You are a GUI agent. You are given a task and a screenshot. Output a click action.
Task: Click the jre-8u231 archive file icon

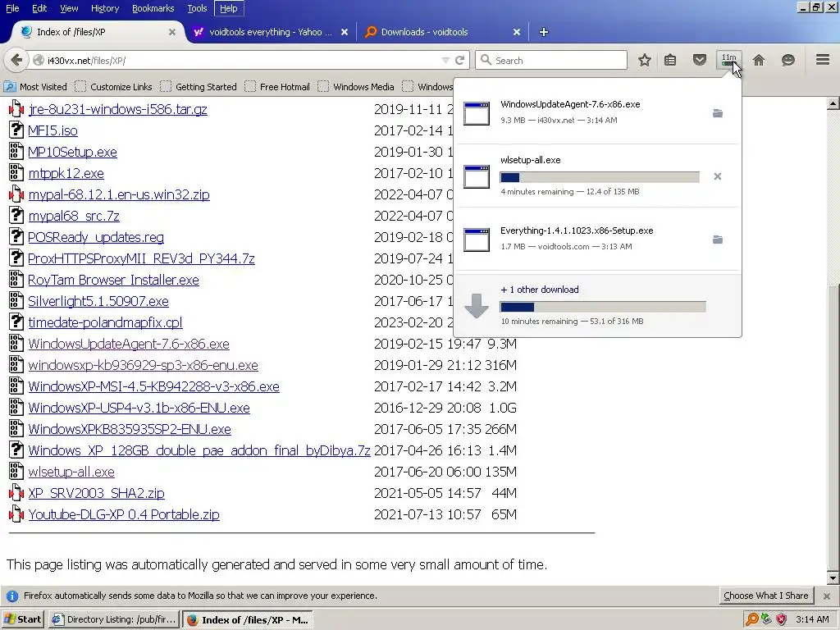(16, 109)
